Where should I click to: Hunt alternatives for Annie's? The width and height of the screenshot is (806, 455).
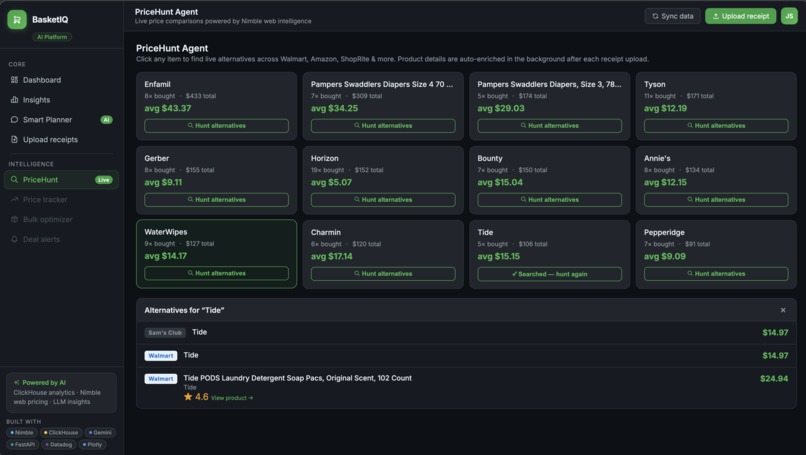click(x=716, y=199)
